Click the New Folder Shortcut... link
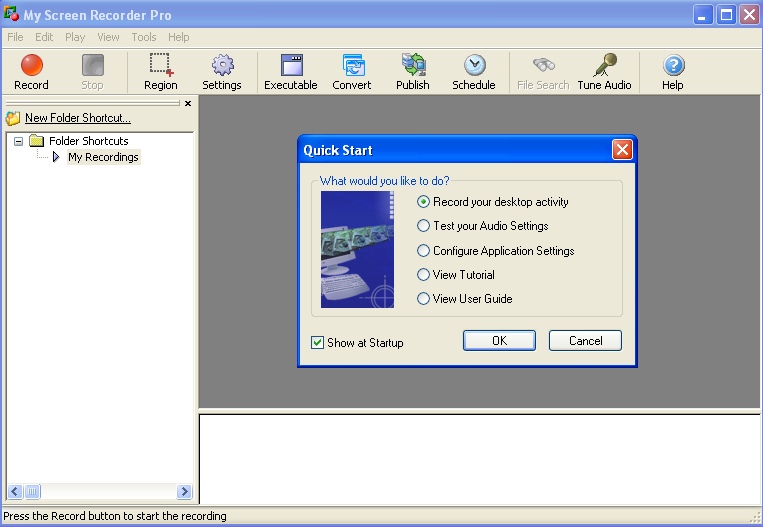Image resolution: width=763 pixels, height=527 pixels. click(78, 118)
